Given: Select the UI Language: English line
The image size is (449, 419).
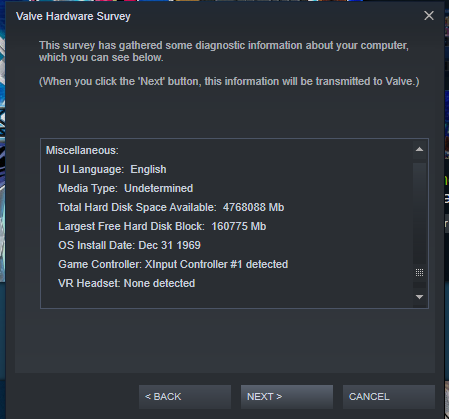Looking at the screenshot, I should [112, 169].
